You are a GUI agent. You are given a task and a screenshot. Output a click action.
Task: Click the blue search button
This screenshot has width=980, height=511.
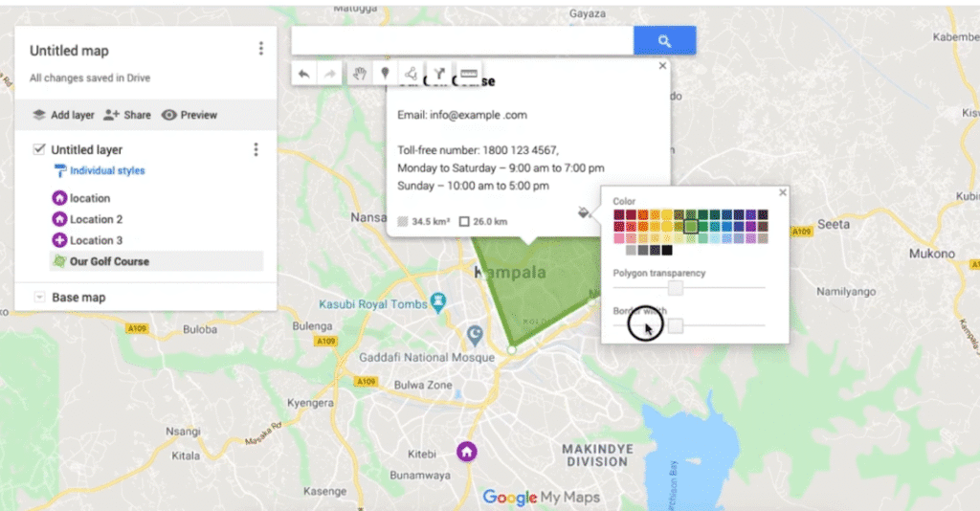pyautogui.click(x=664, y=40)
